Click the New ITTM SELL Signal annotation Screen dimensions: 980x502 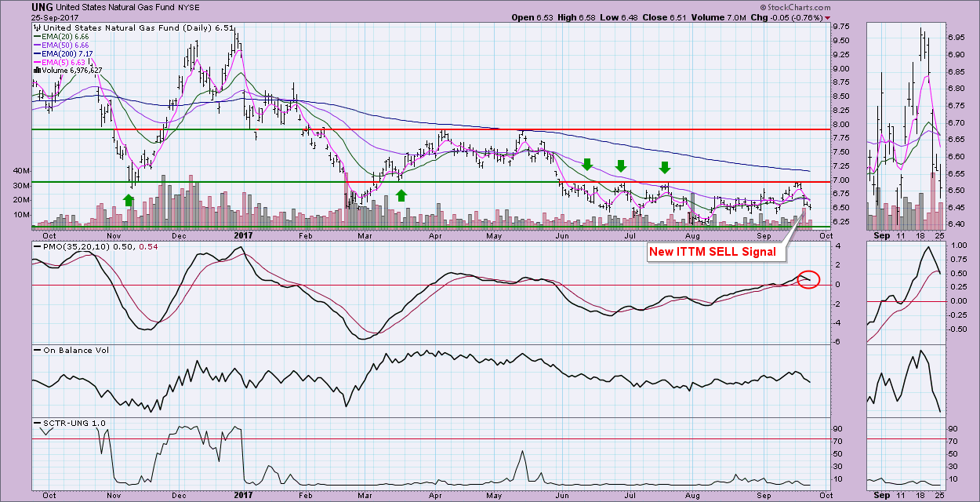click(x=710, y=251)
